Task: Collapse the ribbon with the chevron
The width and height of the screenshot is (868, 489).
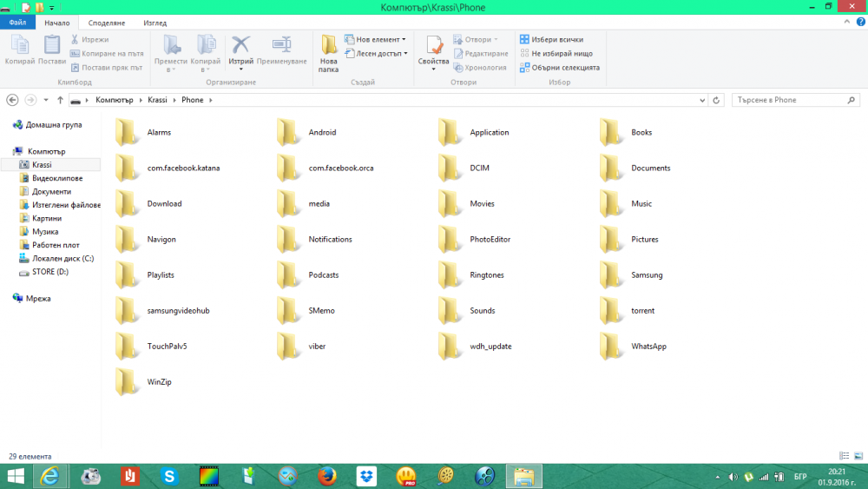Action: point(847,23)
